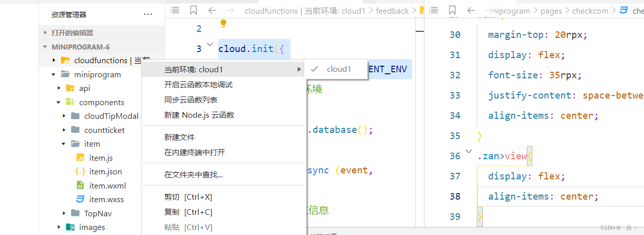The width and height of the screenshot is (644, 235).
Task: Click 'font-size: 35rpx;' code line
Action: [x=535, y=75]
